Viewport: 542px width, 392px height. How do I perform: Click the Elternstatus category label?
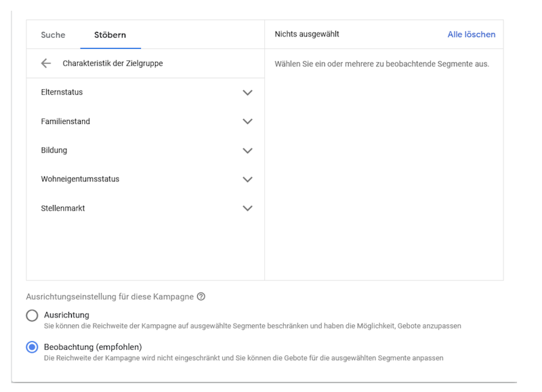[x=62, y=93]
